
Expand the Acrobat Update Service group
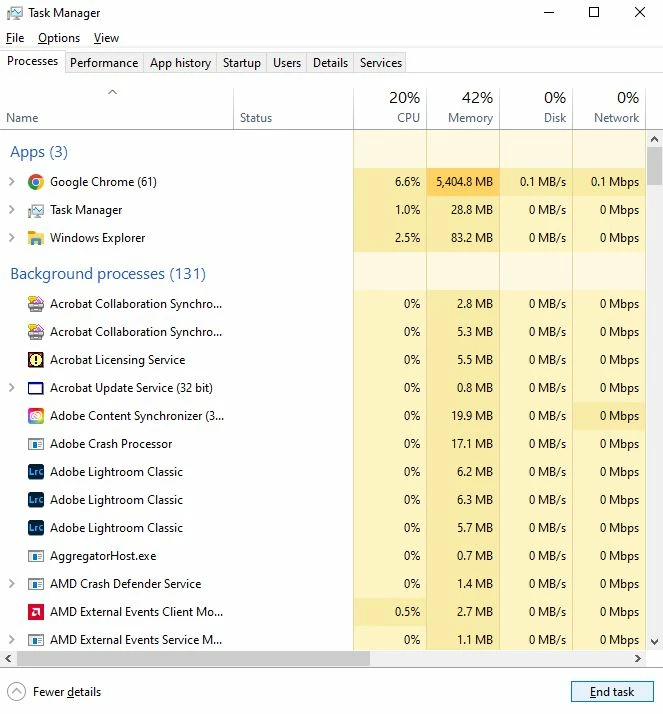click(12, 388)
